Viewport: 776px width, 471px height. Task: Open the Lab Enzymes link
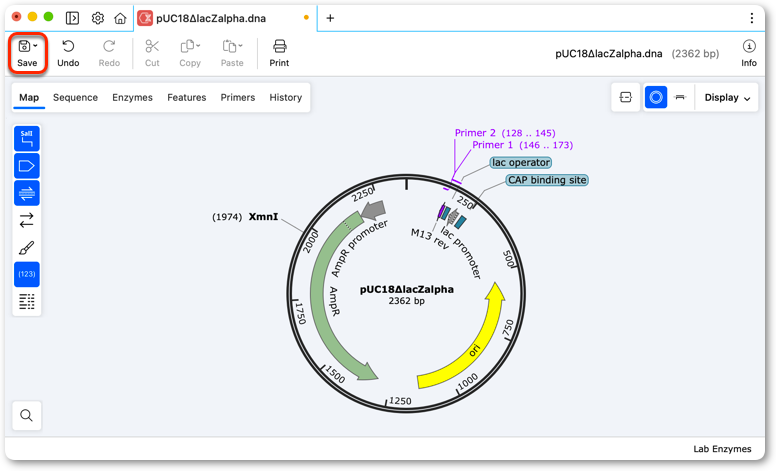tap(722, 449)
